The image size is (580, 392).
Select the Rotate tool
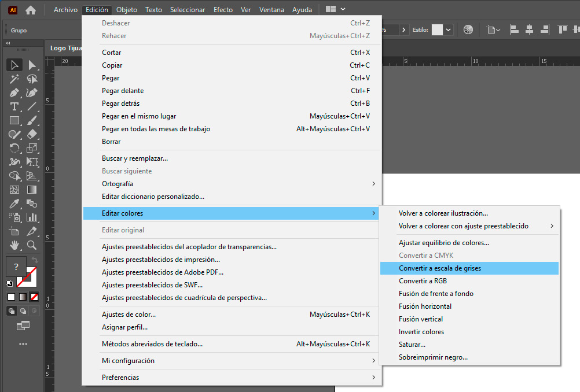[x=14, y=148]
